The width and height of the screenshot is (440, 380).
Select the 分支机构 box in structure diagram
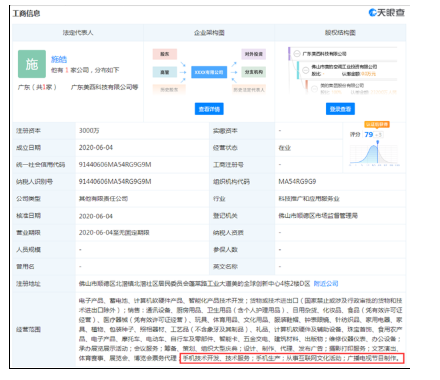click(x=253, y=72)
